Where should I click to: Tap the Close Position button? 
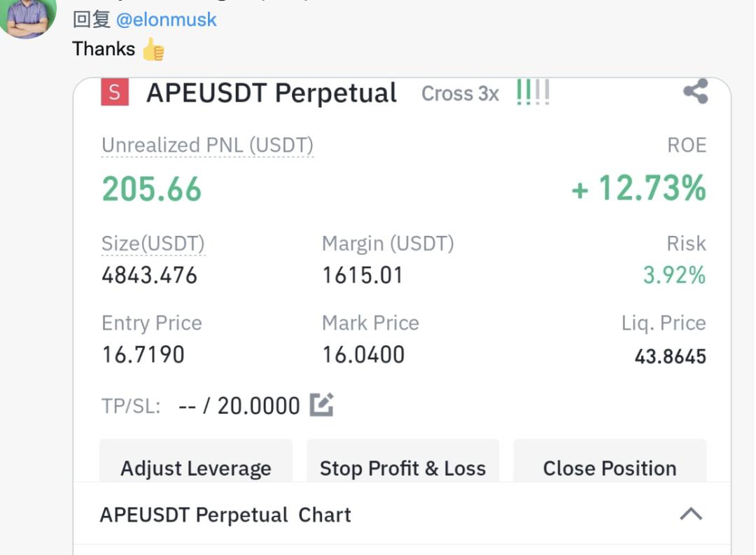pos(610,468)
